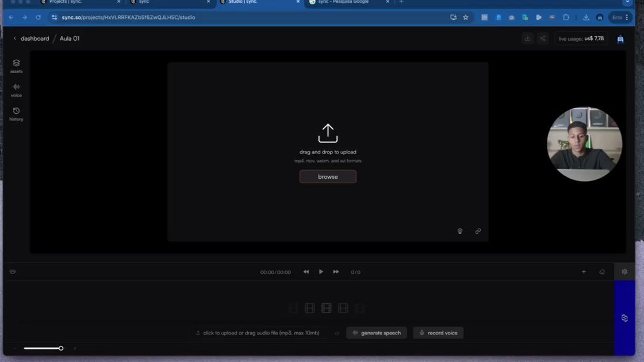Click the timeline zoom slider handle
The height and width of the screenshot is (362, 644).
click(61, 348)
